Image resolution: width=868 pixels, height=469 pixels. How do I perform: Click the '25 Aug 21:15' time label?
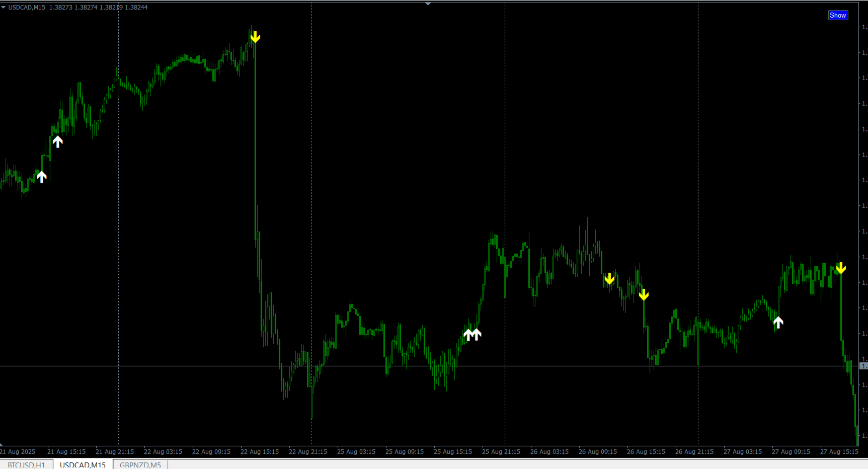(501, 452)
